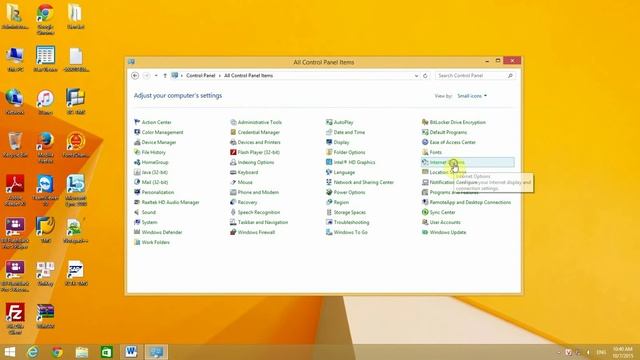Open Keyboard settings link

248,172
